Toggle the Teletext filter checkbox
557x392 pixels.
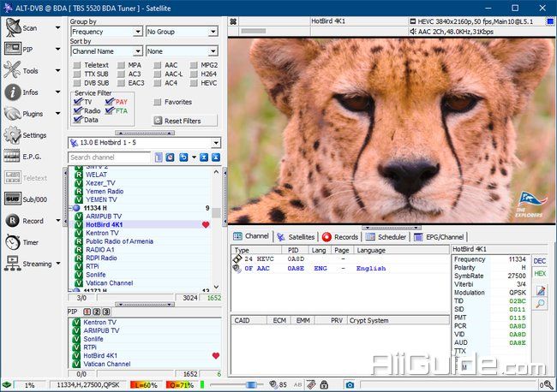(77, 65)
